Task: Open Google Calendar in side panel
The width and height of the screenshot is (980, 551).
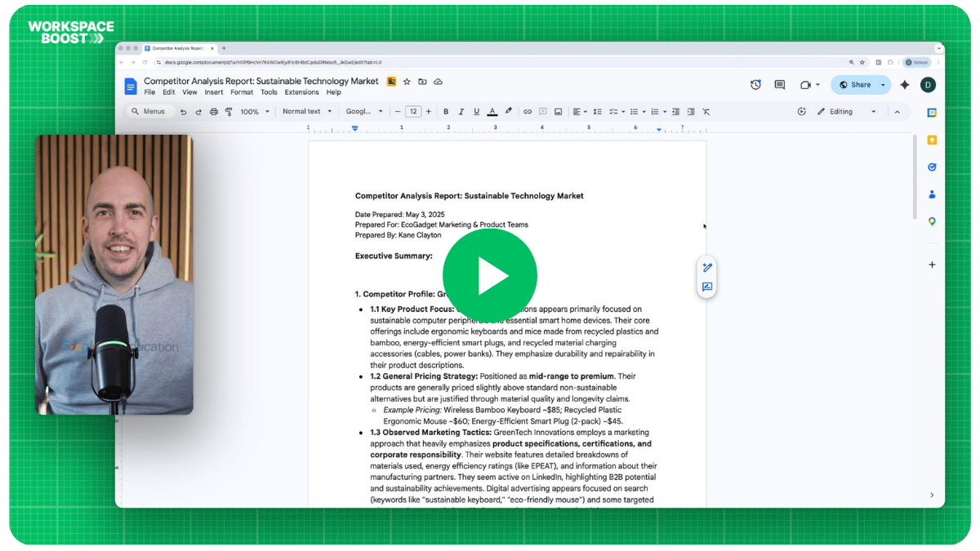Action: tap(932, 113)
